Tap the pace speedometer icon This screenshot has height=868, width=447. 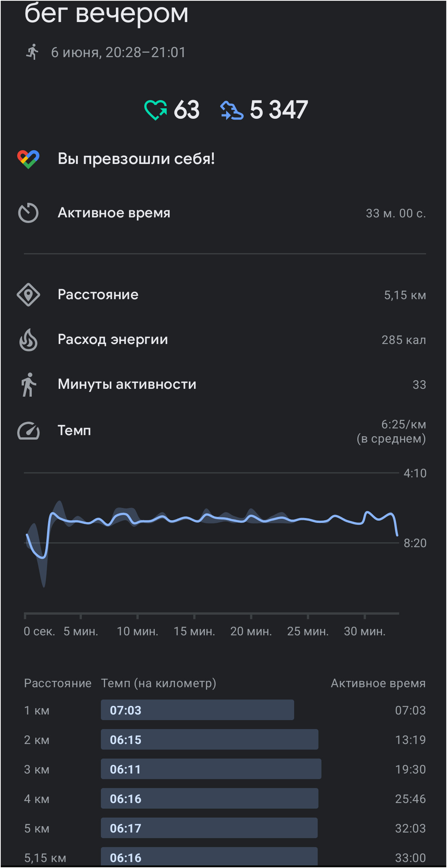click(x=28, y=431)
